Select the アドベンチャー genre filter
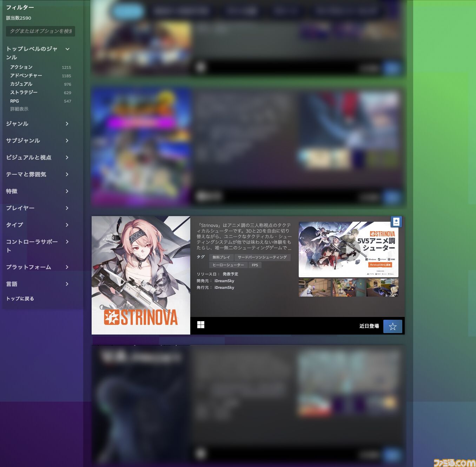The height and width of the screenshot is (467, 476). pyautogui.click(x=26, y=76)
